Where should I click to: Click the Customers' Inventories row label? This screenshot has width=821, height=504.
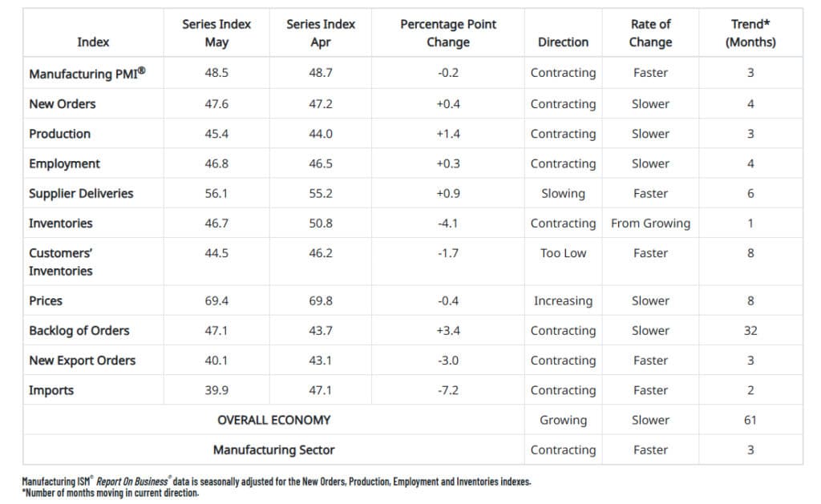click(61, 262)
